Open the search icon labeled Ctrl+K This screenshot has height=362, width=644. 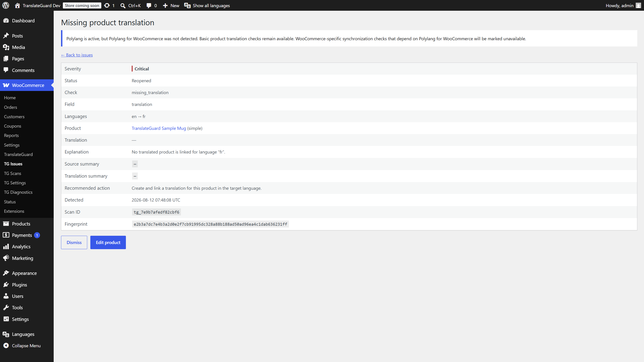pyautogui.click(x=123, y=6)
